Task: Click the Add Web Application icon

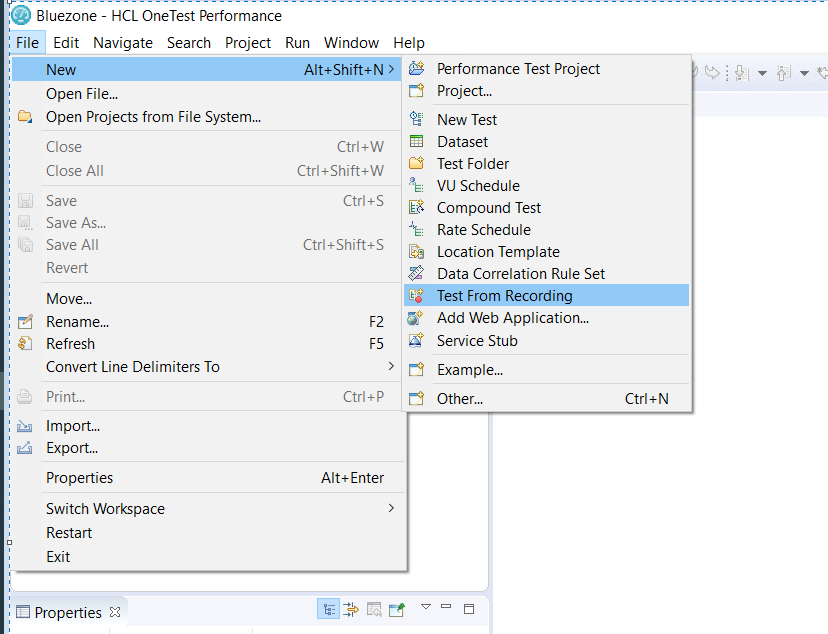Action: (x=417, y=318)
